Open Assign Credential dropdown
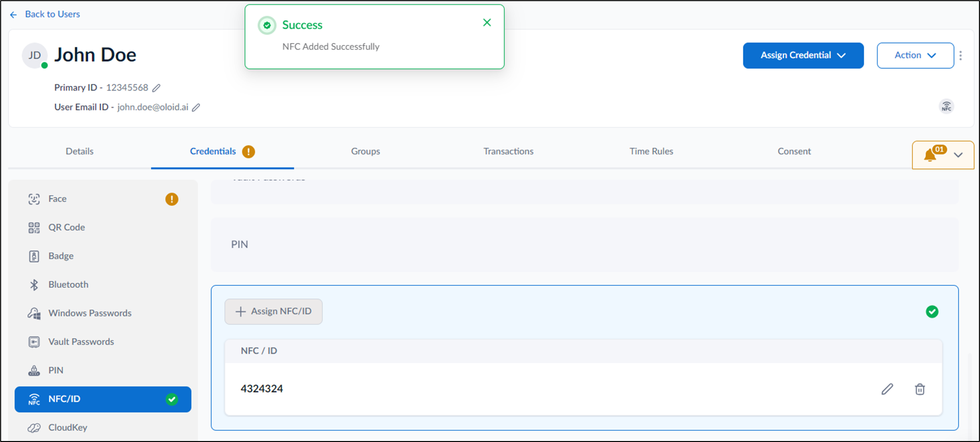Image resolution: width=980 pixels, height=442 pixels. click(x=803, y=55)
